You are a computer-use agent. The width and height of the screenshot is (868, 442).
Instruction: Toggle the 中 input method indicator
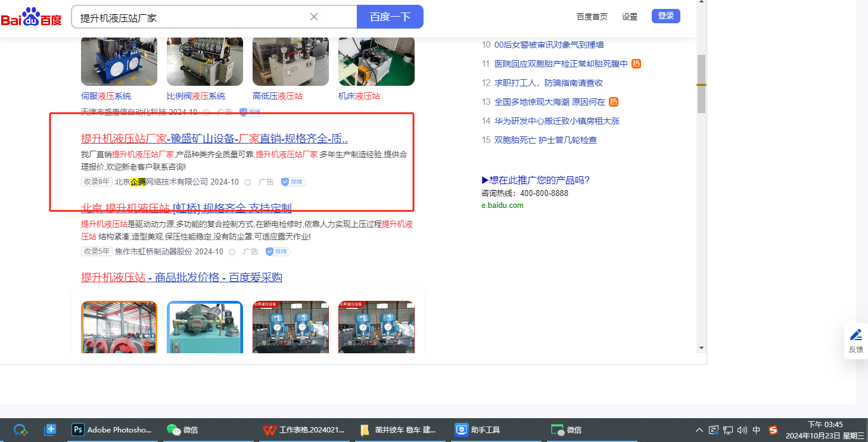[757, 430]
